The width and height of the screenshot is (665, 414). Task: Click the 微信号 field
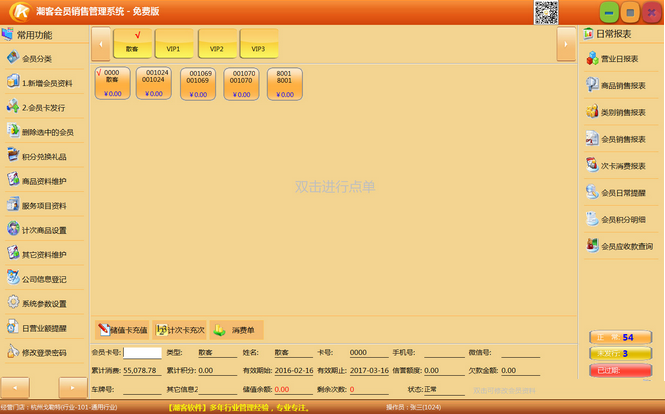(x=520, y=352)
